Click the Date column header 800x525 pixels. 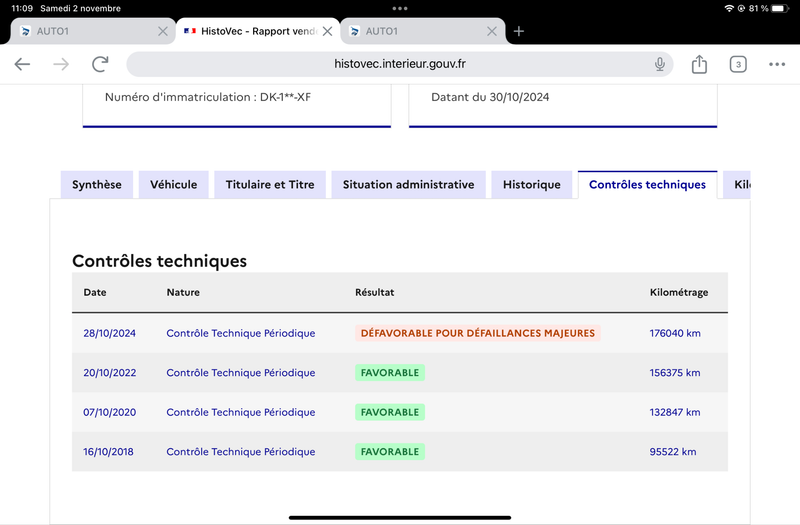click(x=95, y=292)
